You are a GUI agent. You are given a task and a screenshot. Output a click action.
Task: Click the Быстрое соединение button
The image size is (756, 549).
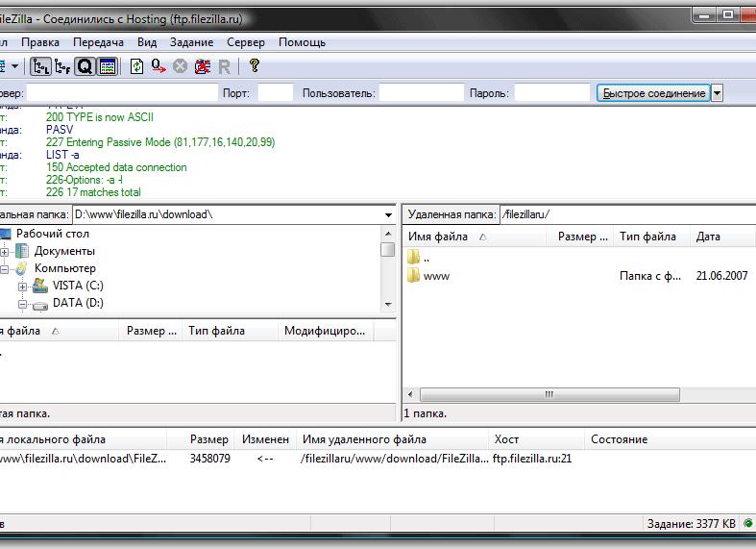(x=654, y=92)
